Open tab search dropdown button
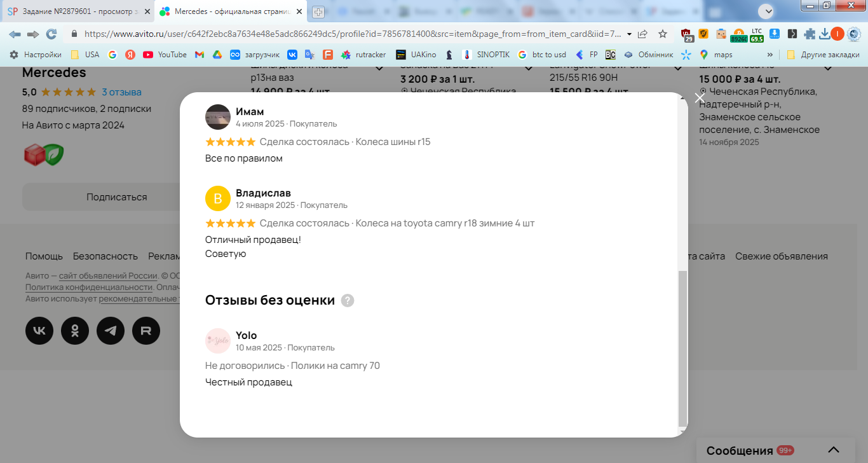 766,11
